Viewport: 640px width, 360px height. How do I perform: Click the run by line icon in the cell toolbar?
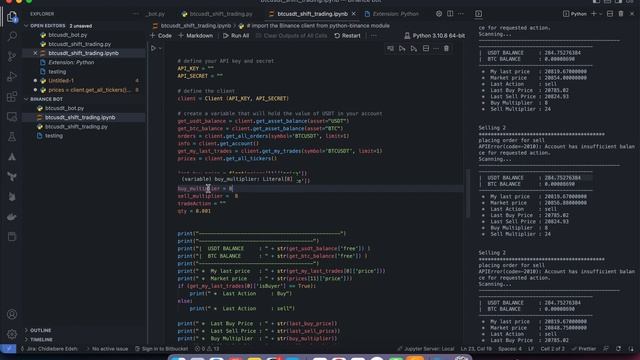coord(390,49)
